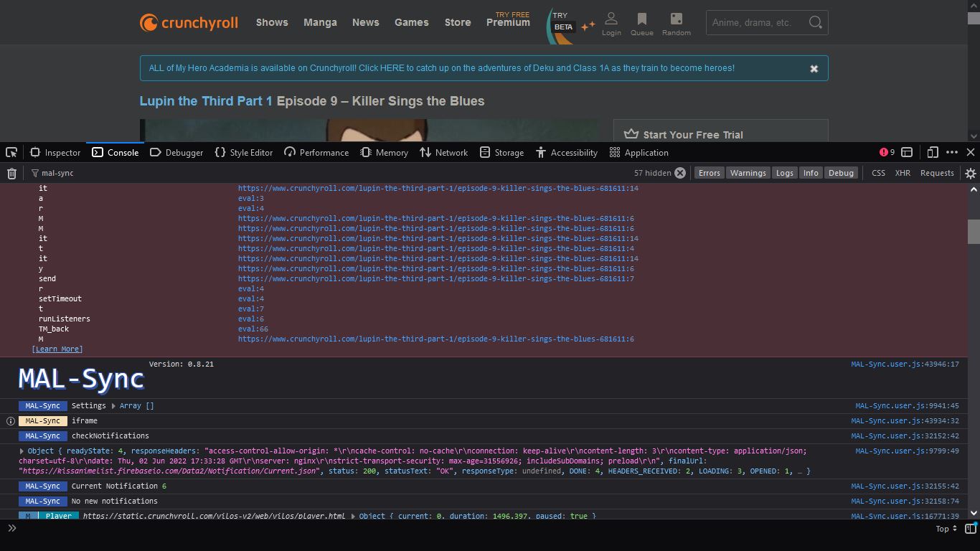This screenshot has width=980, height=551.
Task: Open the Login account icon
Action: [x=611, y=23]
